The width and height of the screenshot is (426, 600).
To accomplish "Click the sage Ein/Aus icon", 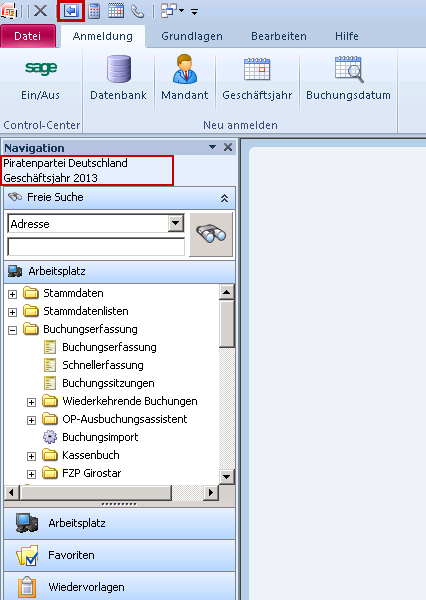I will tap(41, 68).
